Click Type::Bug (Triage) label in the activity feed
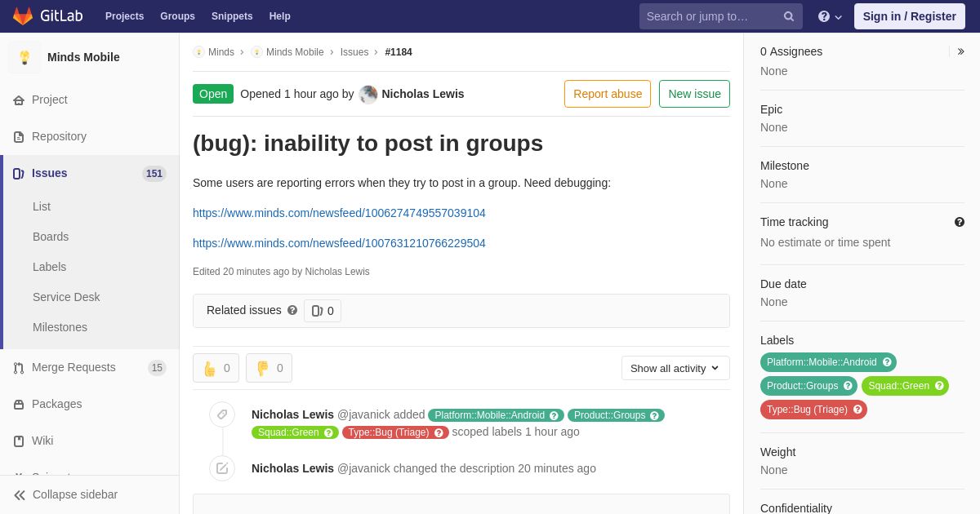This screenshot has height=514, width=980. click(x=389, y=432)
